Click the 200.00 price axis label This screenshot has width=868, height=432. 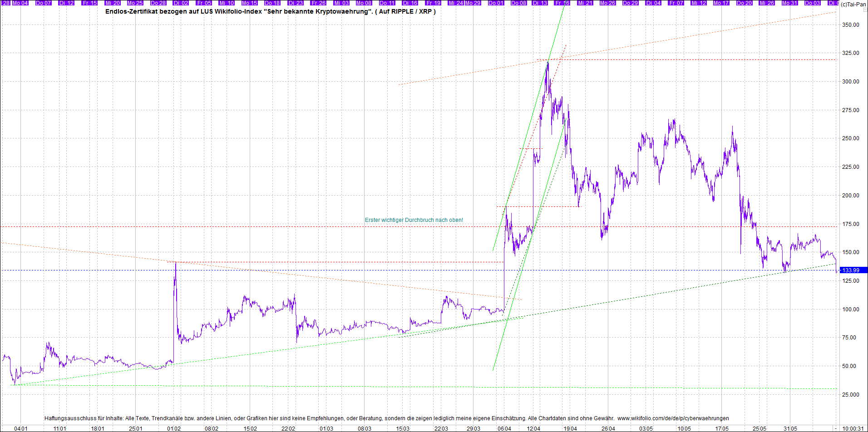[850, 196]
